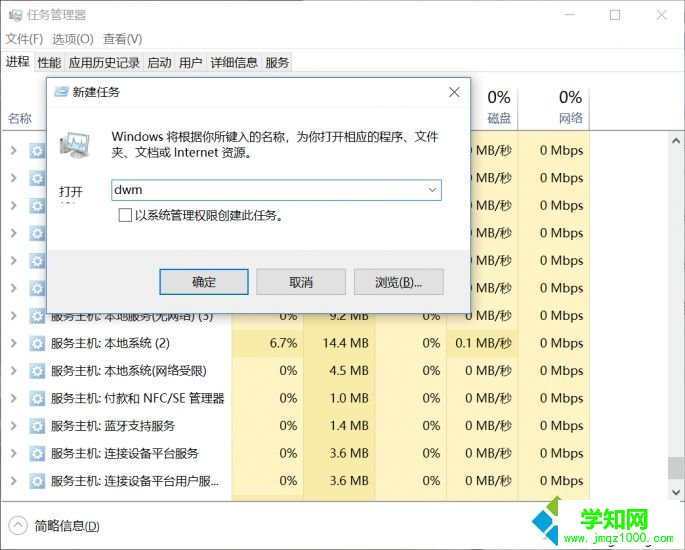This screenshot has height=550, width=685.
Task: Switch to the 性能 tab
Action: tap(49, 63)
